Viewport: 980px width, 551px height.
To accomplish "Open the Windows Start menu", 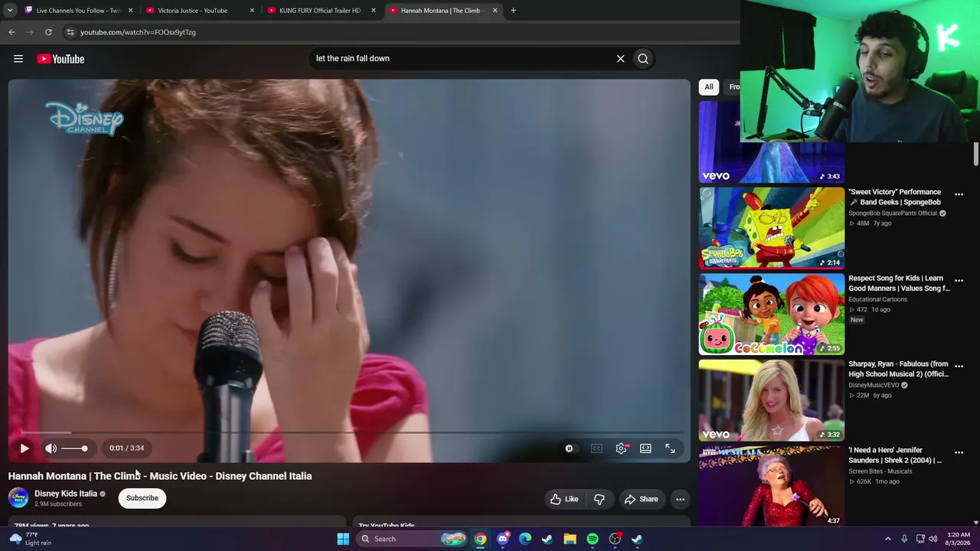I will click(343, 539).
